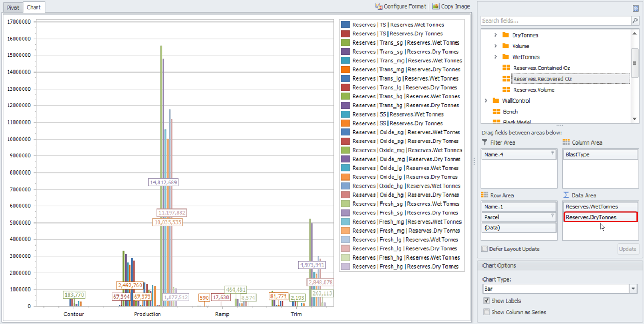The width and height of the screenshot is (644, 324).
Task: Click the 14,812,689 data label
Action: coord(163,183)
